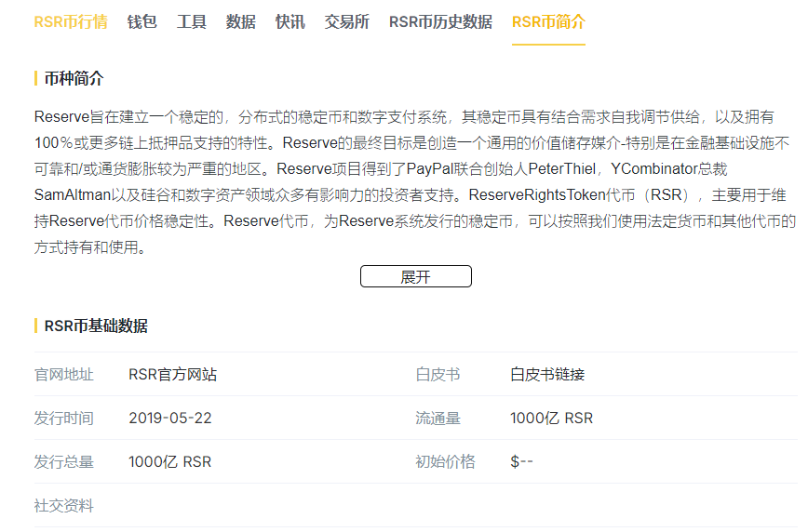The image size is (808, 532).
Task: Open the RSR币行情 tab
Action: pos(71,22)
